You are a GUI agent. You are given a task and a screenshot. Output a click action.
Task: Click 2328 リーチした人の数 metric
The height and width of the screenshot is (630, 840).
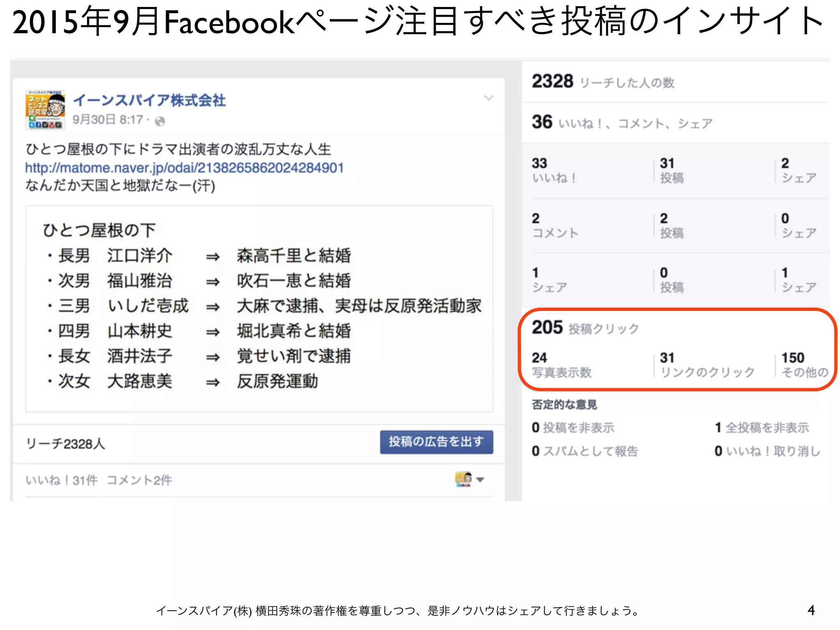click(603, 82)
